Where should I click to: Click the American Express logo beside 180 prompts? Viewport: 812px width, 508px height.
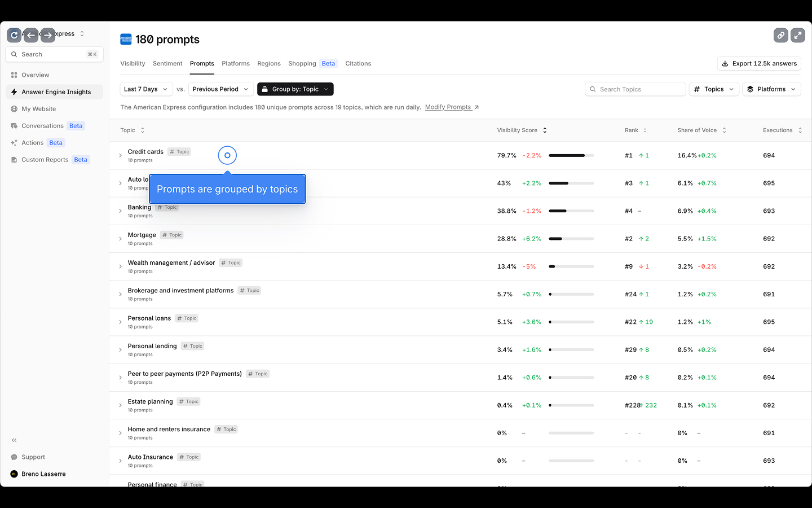pyautogui.click(x=126, y=39)
